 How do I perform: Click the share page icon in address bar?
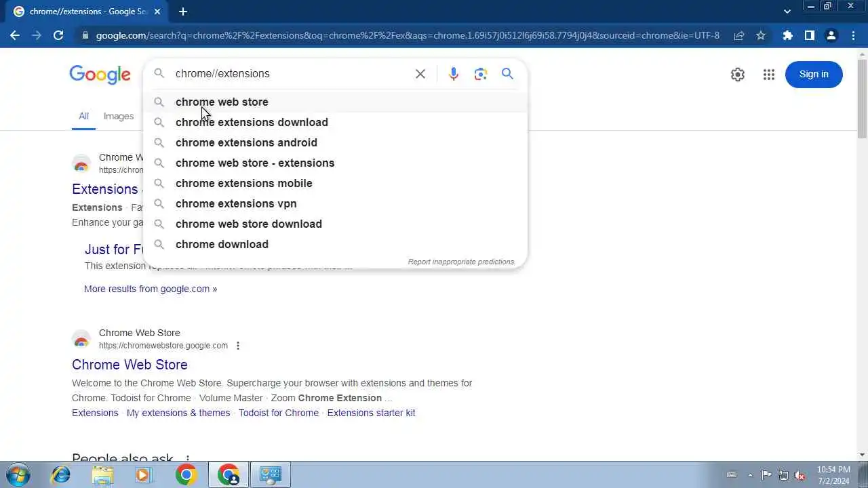pos(739,35)
